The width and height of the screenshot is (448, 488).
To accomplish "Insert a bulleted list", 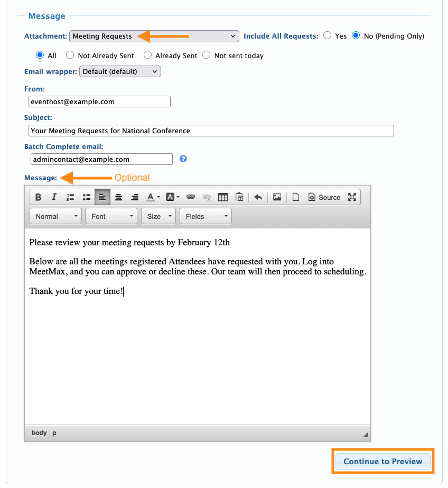I will pyautogui.click(x=87, y=197).
